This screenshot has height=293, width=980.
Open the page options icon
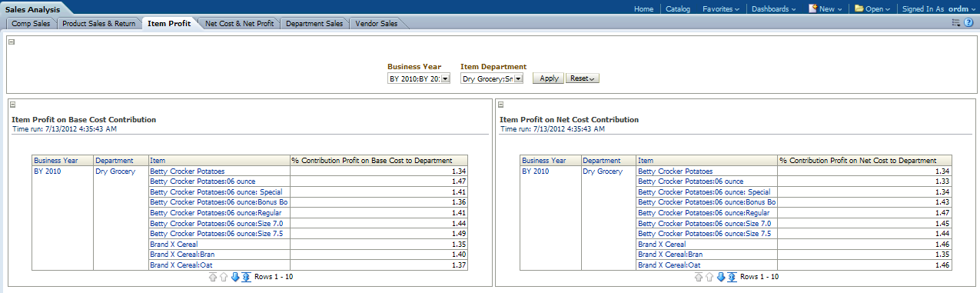pyautogui.click(x=956, y=24)
